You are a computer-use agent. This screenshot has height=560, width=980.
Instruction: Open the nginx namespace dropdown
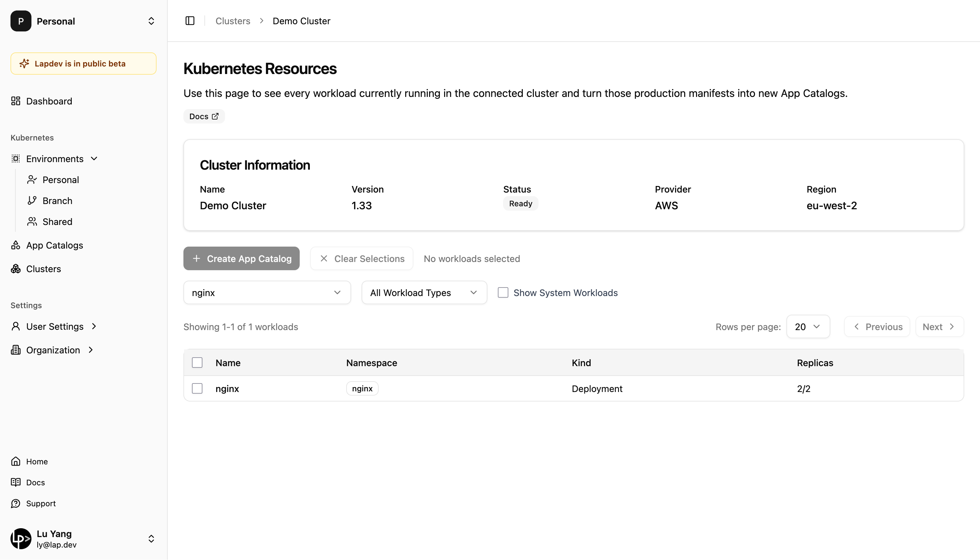[x=267, y=293]
